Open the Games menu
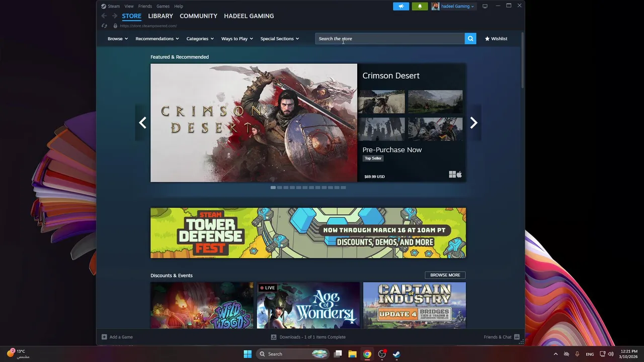The height and width of the screenshot is (362, 644). point(163,6)
